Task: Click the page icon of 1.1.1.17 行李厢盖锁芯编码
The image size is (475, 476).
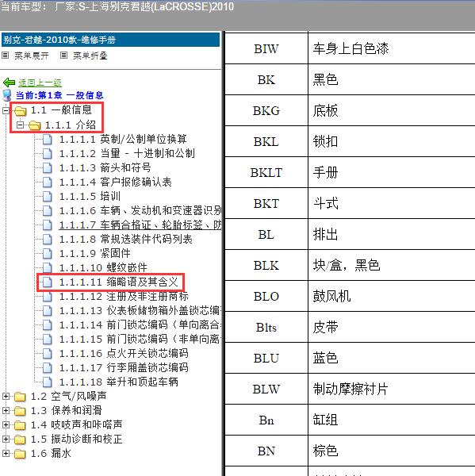Action: (47, 368)
